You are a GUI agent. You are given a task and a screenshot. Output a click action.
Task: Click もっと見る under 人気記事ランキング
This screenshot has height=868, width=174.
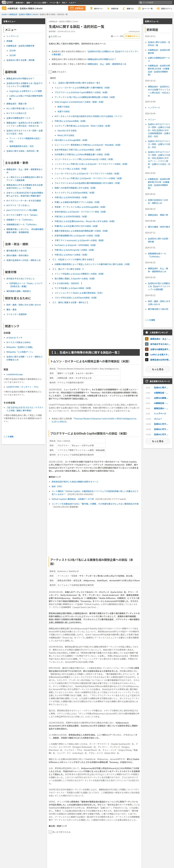pos(157,369)
